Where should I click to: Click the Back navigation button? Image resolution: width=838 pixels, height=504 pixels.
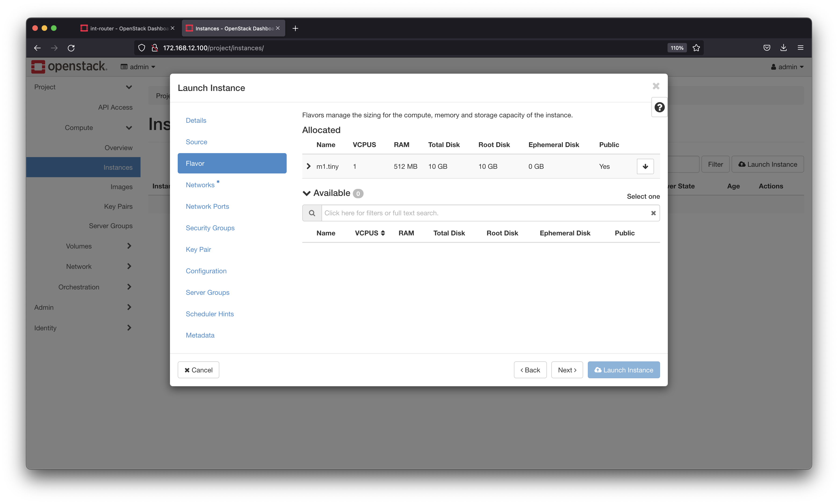coord(530,370)
